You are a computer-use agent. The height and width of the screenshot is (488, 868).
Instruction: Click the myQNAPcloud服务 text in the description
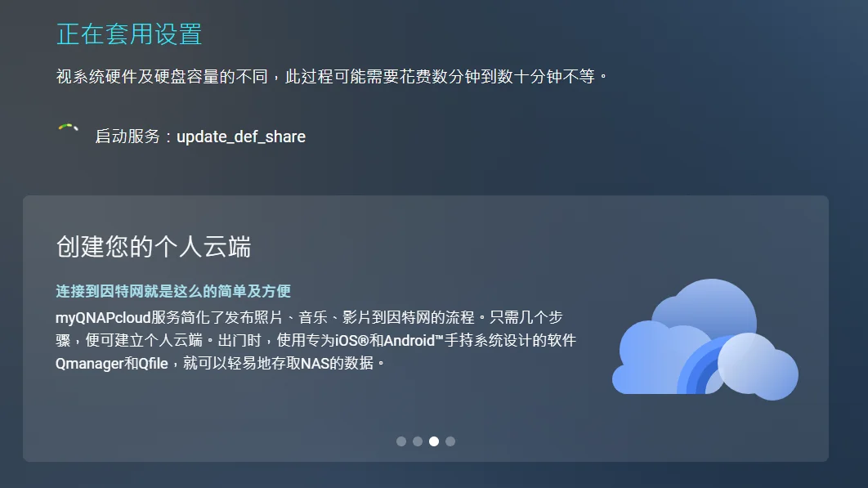[x=118, y=317]
